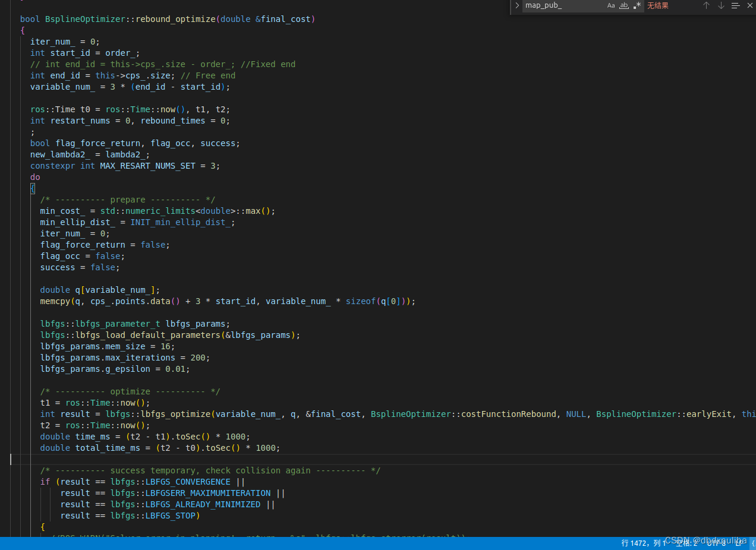Jump to next search match arrow
Screen dimensions: 756x550
(x=720, y=6)
